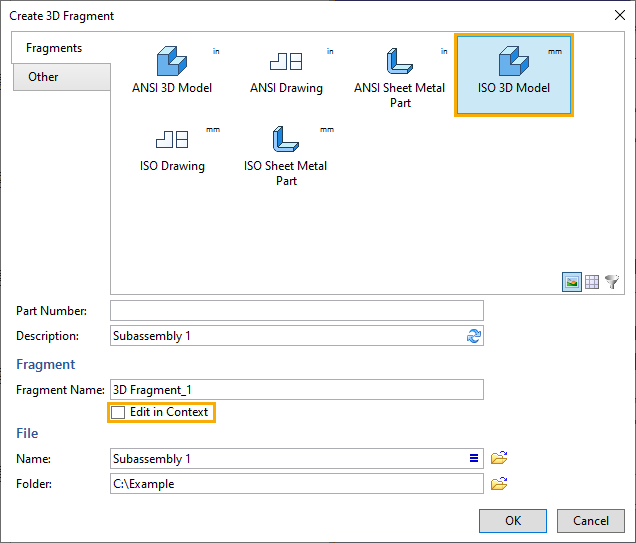Viewport: 636px width, 543px height.
Task: Click into the Part Number field
Action: pyautogui.click(x=297, y=311)
